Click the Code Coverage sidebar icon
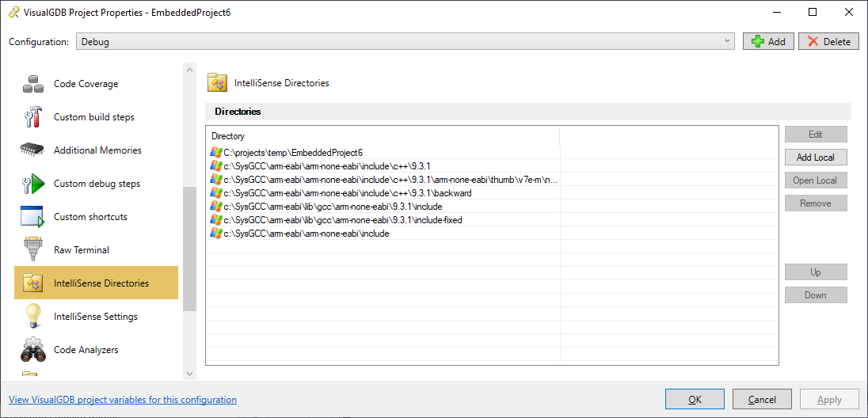Viewport: 868px width, 418px height. point(32,84)
